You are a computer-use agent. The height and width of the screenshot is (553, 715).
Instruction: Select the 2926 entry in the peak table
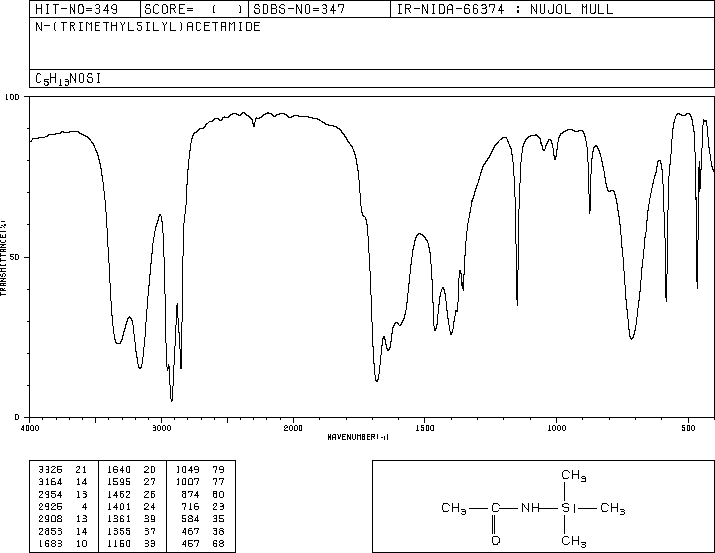coord(50,506)
